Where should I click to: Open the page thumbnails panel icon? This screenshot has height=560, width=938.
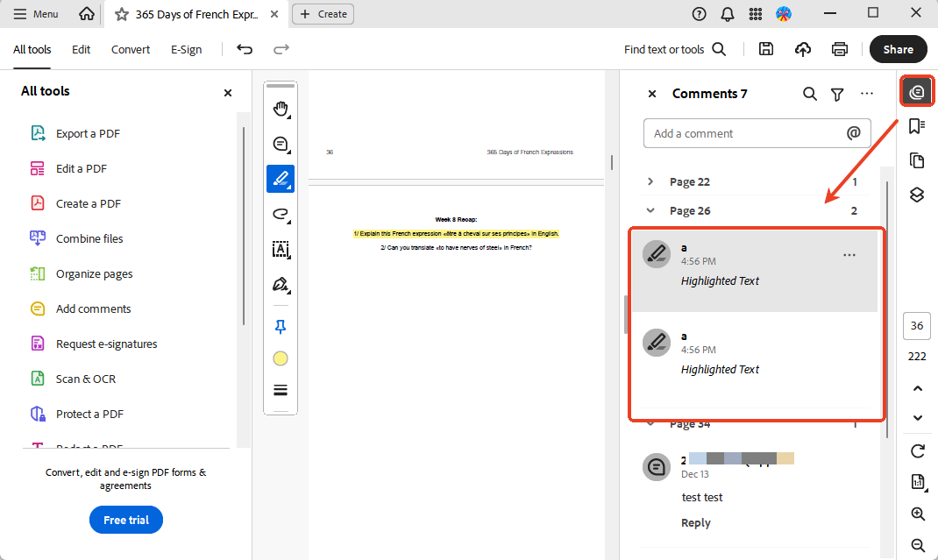click(x=917, y=160)
